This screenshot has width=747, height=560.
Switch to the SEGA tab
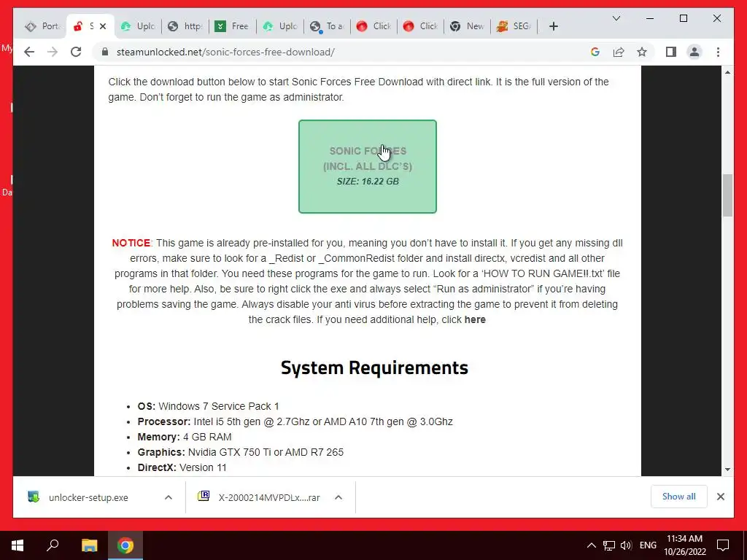[514, 26]
